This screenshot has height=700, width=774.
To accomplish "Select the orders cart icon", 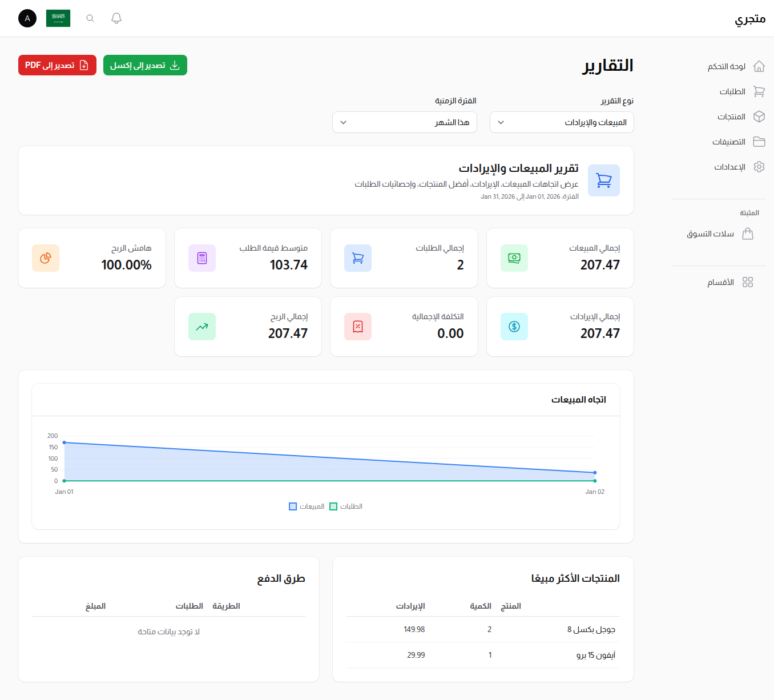I will [759, 91].
